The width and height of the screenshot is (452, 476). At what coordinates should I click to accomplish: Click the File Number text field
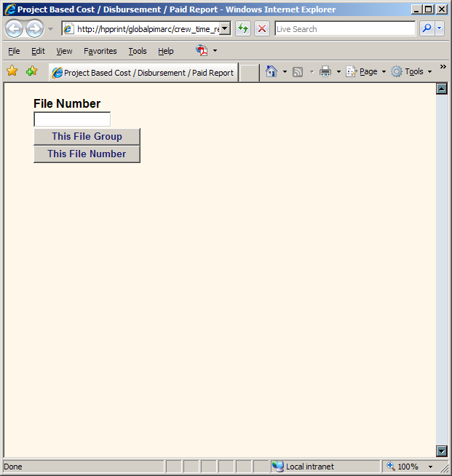tap(72, 119)
